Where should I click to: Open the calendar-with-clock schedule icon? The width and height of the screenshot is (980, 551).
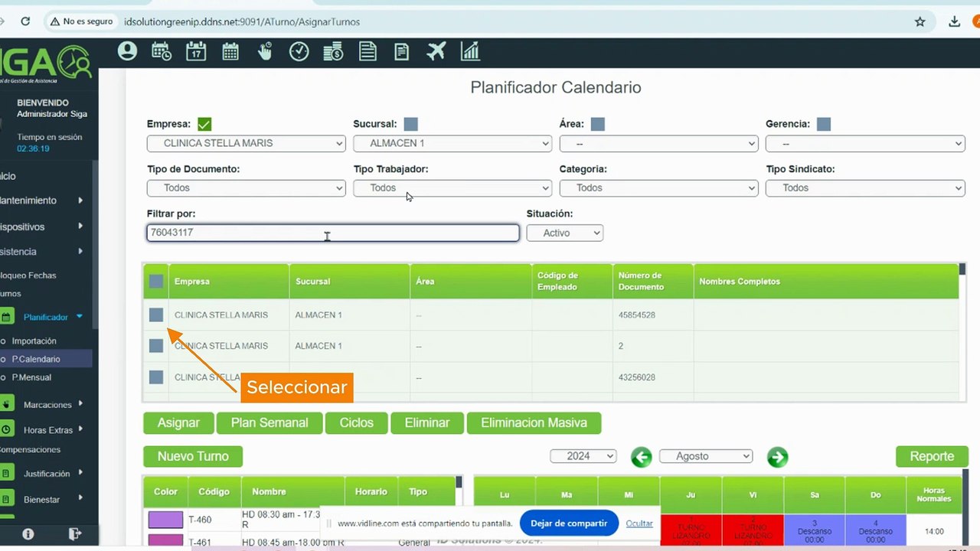(162, 51)
